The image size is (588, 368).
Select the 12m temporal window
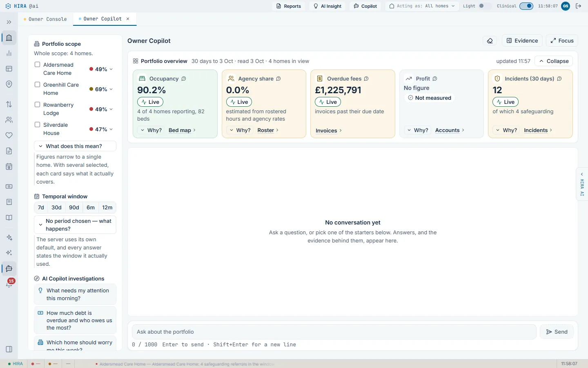107,208
